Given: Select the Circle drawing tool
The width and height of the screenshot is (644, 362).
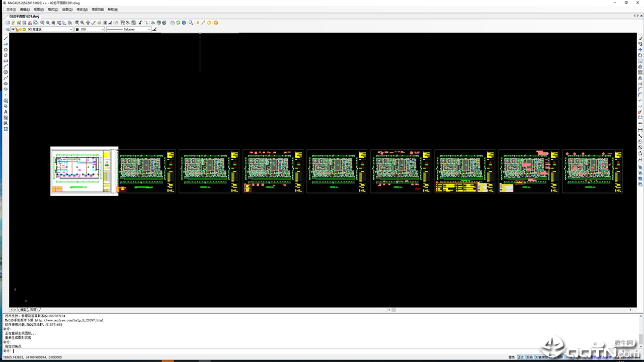Looking at the screenshot, I should click(x=6, y=72).
